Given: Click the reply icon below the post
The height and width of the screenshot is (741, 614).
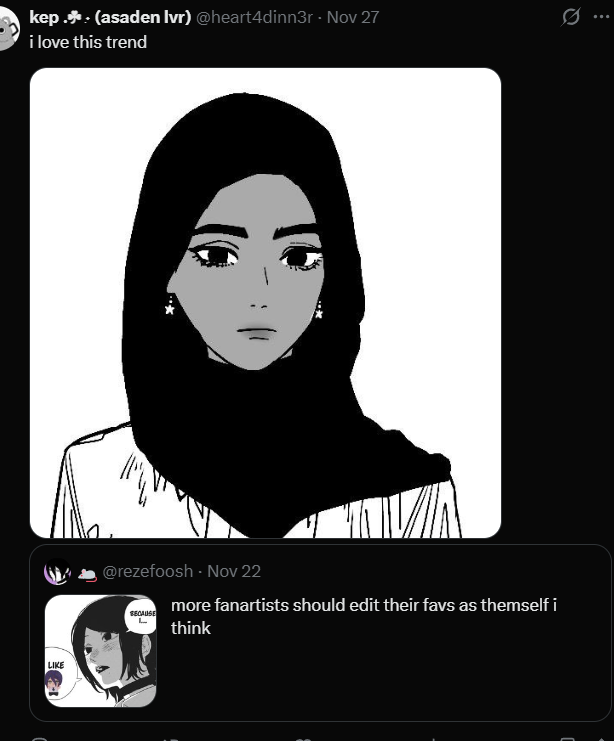Looking at the screenshot, I should [39, 738].
